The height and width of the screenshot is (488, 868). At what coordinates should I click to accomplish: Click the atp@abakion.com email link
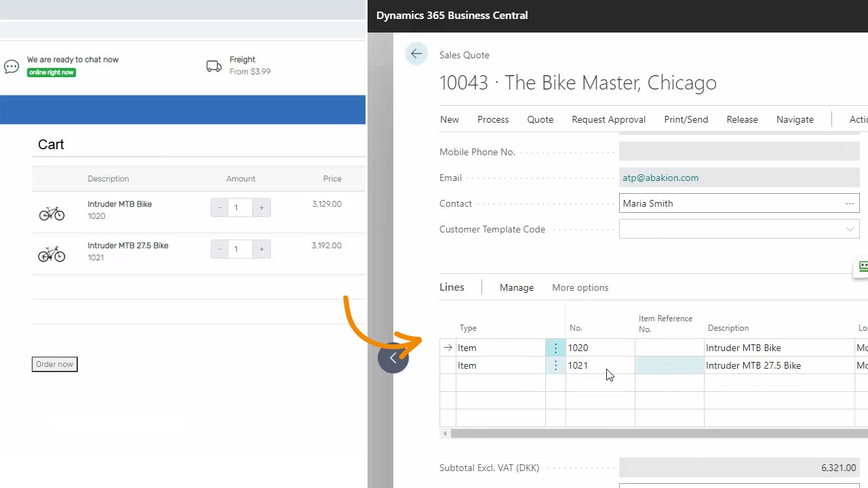click(x=660, y=178)
